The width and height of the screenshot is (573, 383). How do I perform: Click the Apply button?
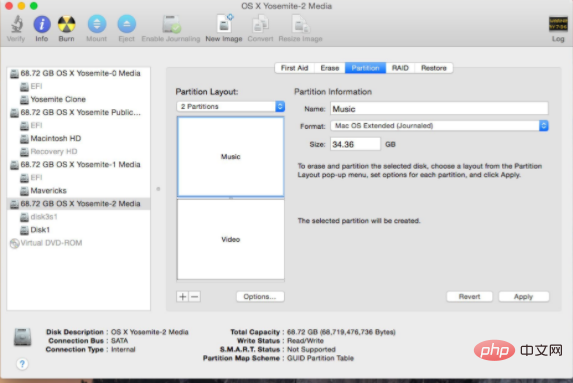point(523,296)
